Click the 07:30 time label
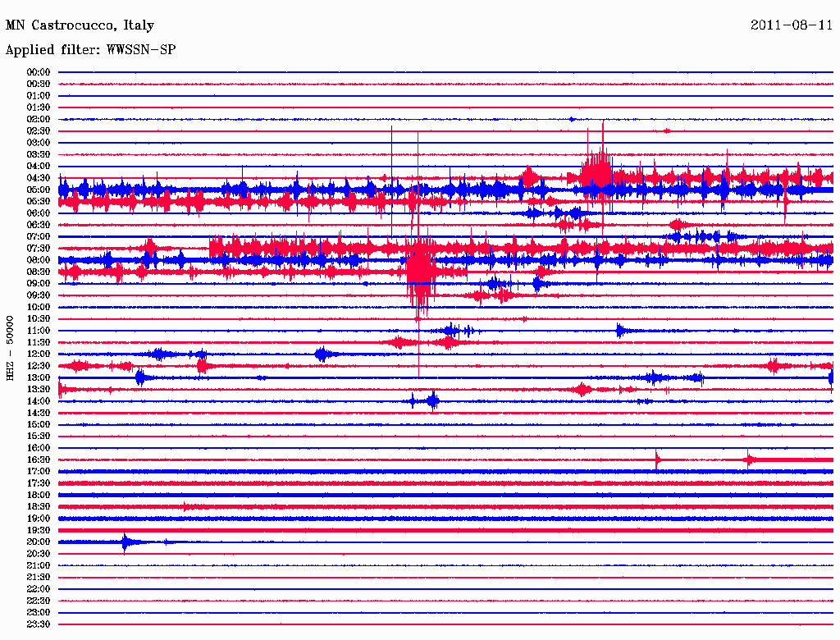The width and height of the screenshot is (840, 640). pyautogui.click(x=39, y=248)
